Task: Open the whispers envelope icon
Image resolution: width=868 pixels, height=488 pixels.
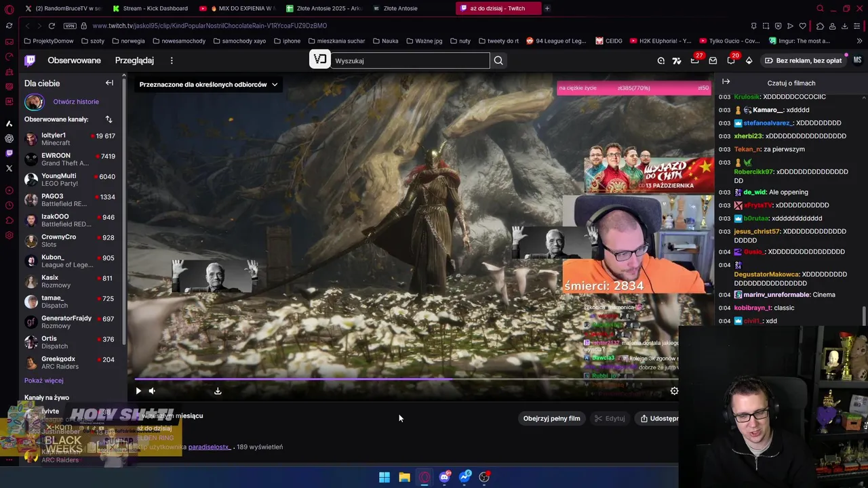Action: pyautogui.click(x=713, y=60)
